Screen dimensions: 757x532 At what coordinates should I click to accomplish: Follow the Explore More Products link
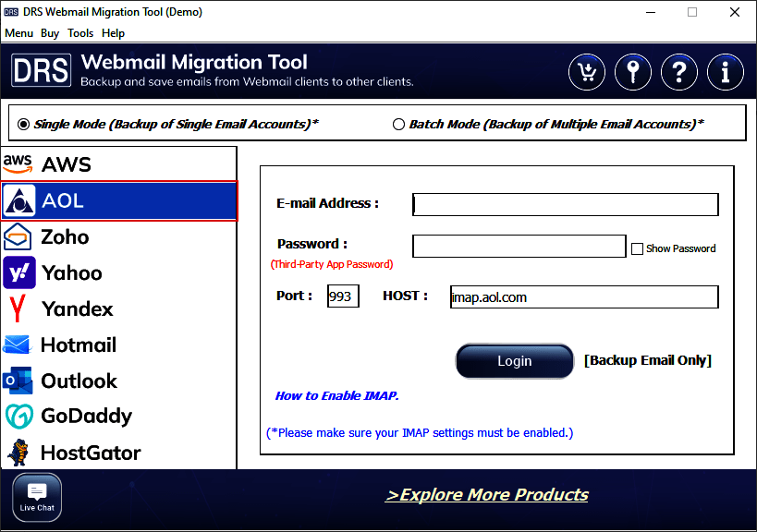point(486,495)
